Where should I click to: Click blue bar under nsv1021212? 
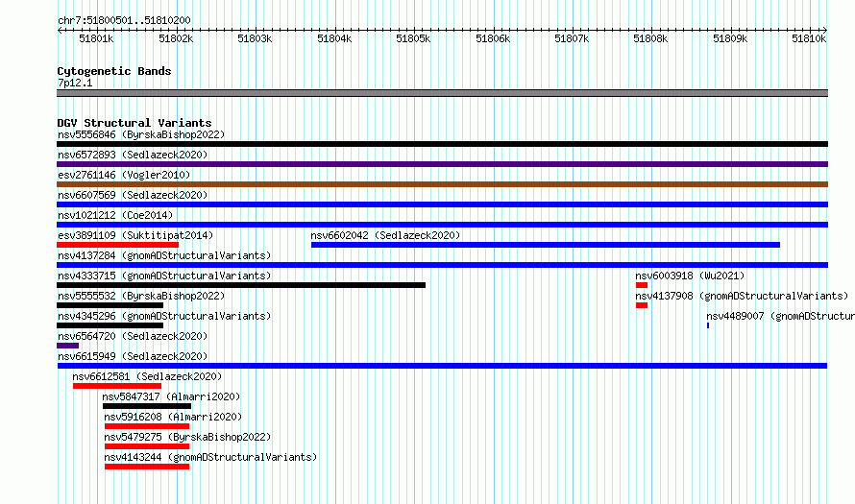[442, 225]
